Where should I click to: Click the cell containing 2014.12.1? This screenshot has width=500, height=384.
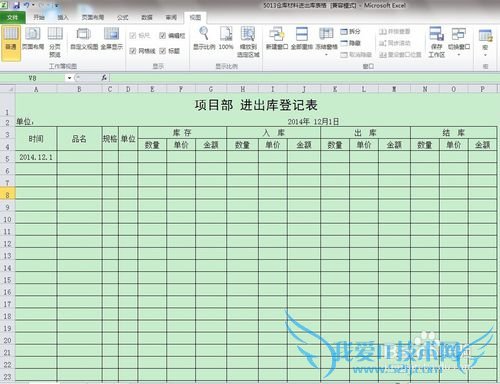click(36, 157)
